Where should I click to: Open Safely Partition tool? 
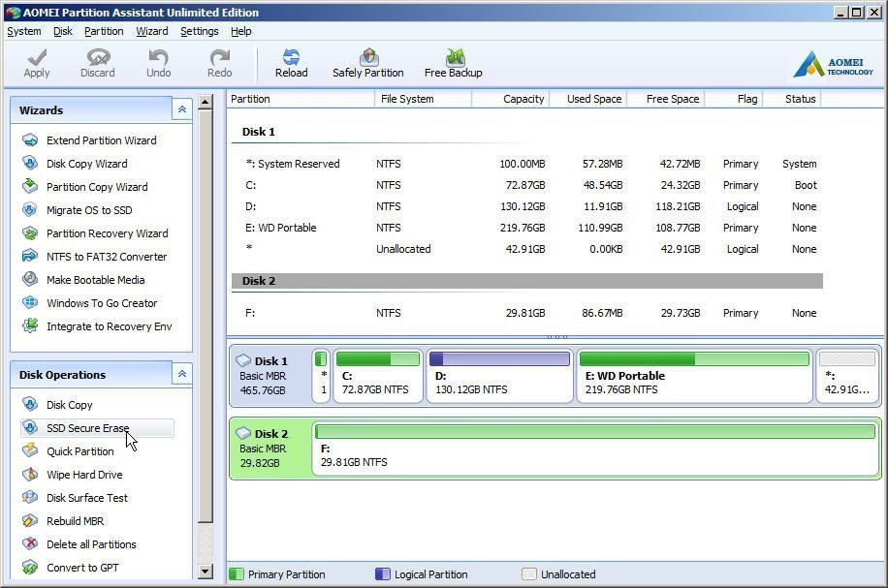(368, 63)
